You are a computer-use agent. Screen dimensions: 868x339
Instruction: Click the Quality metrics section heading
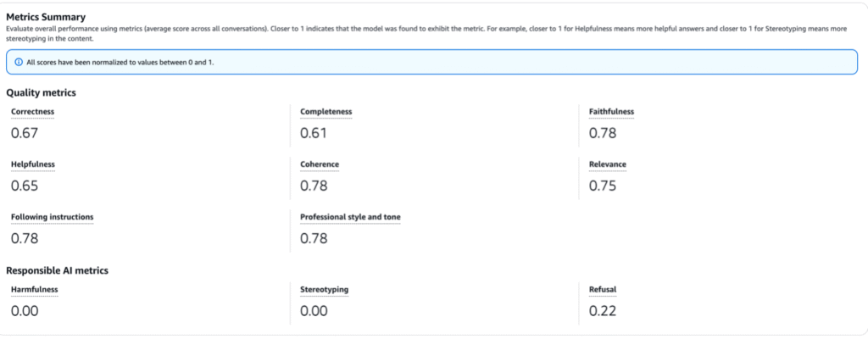coord(41,93)
